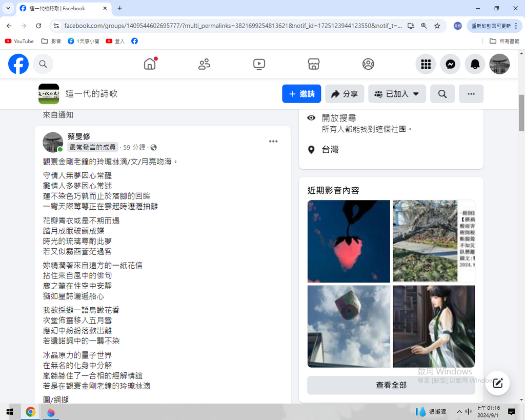Click the new message compose icon
This screenshot has height=420, width=525.
tap(497, 383)
